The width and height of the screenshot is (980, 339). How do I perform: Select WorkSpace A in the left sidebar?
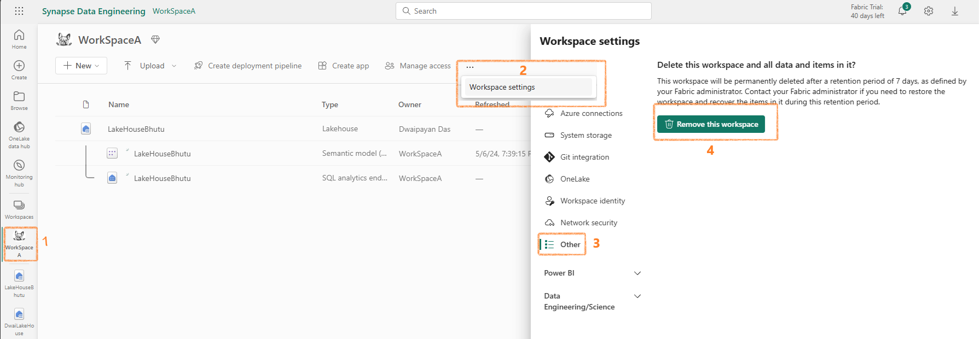pyautogui.click(x=19, y=244)
